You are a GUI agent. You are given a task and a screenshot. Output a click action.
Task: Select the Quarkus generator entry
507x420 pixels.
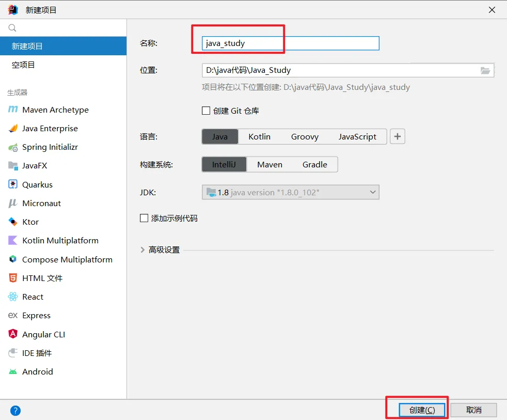(64, 184)
